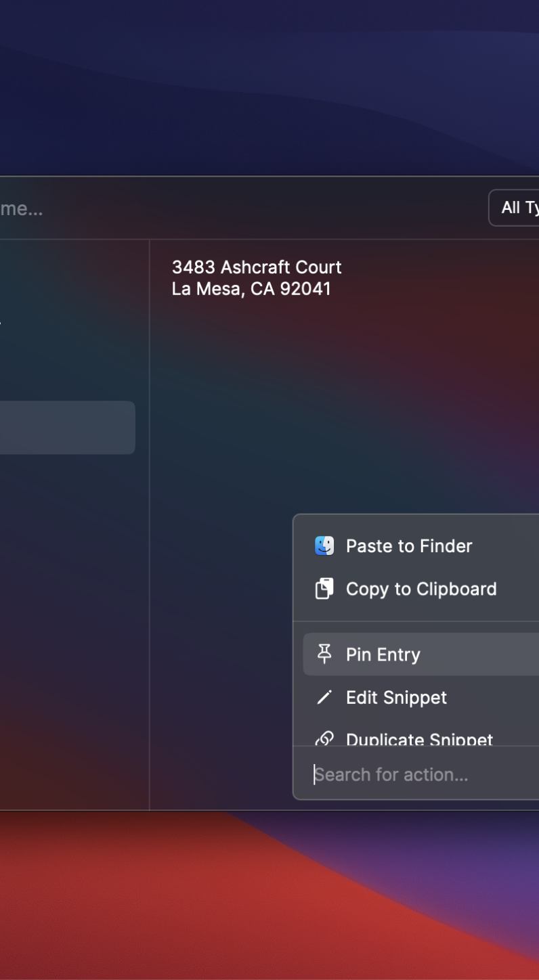Select the highlighted list row in left pane

point(68,427)
